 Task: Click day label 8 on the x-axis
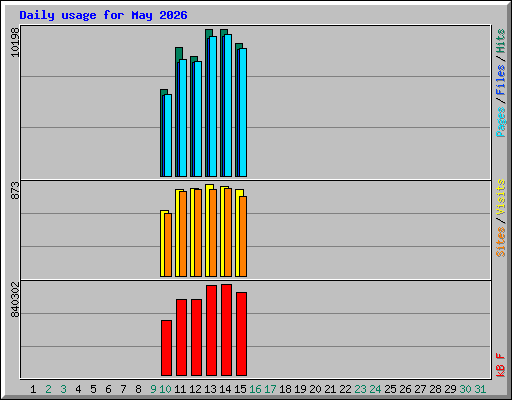tap(138, 389)
